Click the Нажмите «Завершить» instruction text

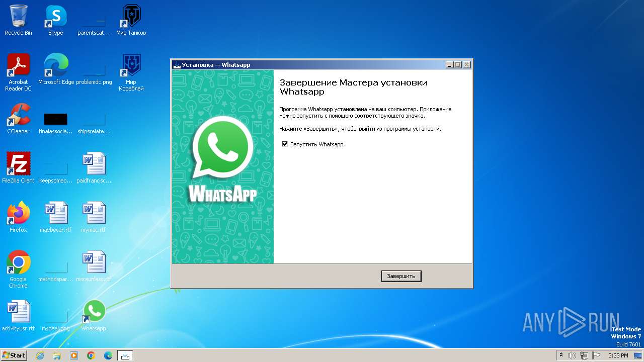coord(360,129)
